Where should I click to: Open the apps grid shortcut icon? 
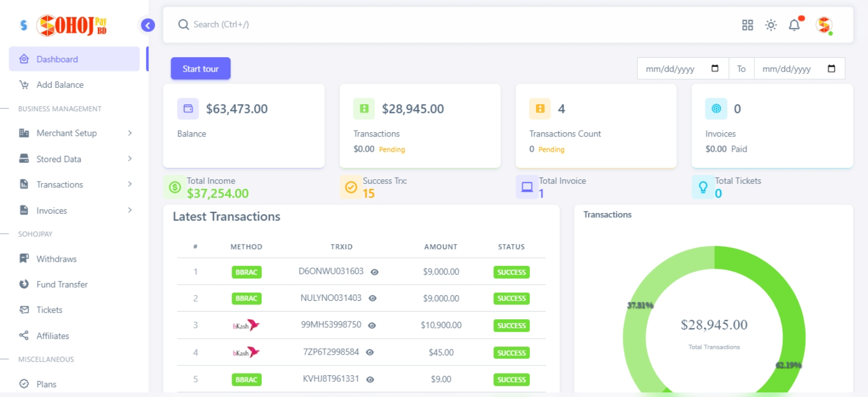[747, 25]
